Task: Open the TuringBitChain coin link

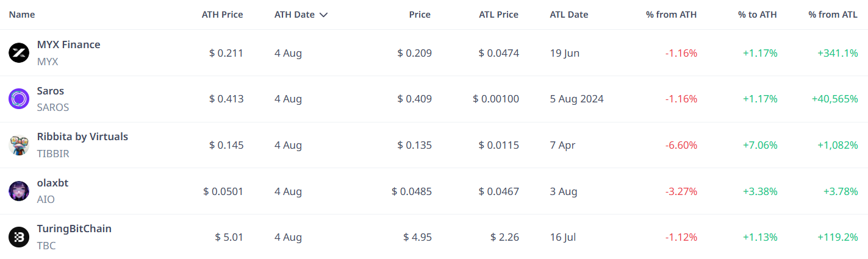Action: (74, 229)
